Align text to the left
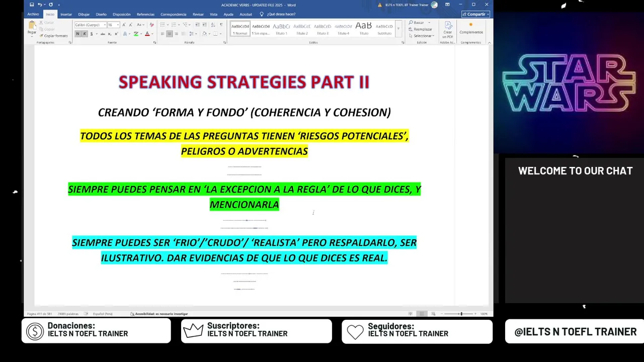Image resolution: width=644 pixels, height=362 pixels. [163, 34]
